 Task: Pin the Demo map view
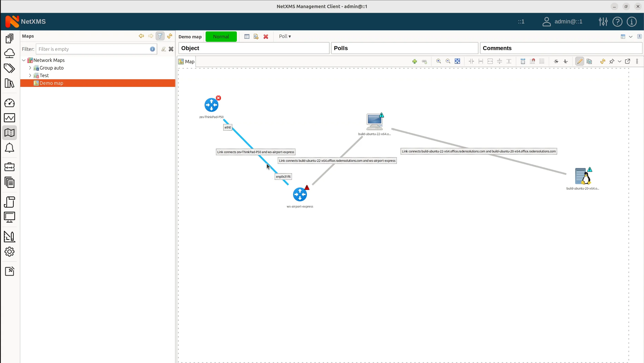click(x=612, y=61)
